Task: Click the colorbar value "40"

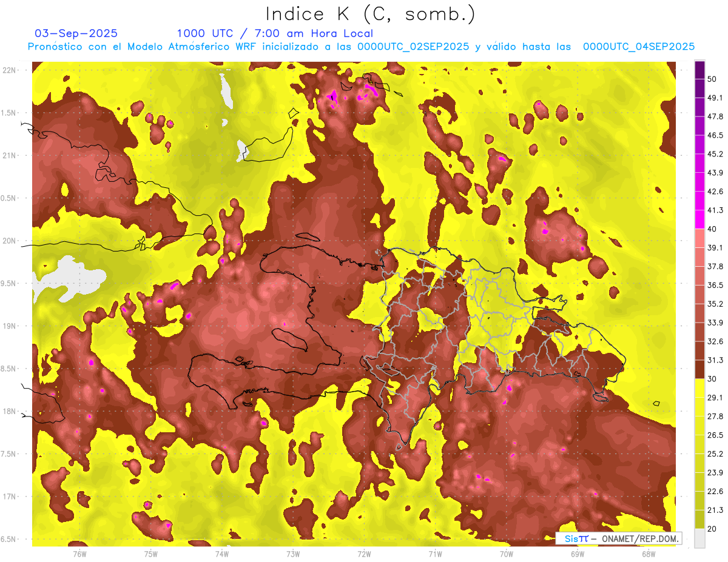Action: point(713,229)
